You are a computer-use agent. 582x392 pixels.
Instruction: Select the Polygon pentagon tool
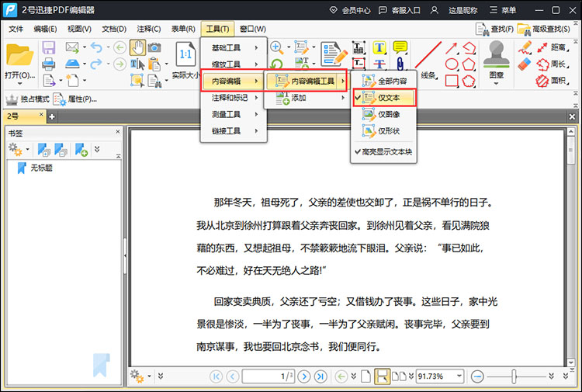469,64
